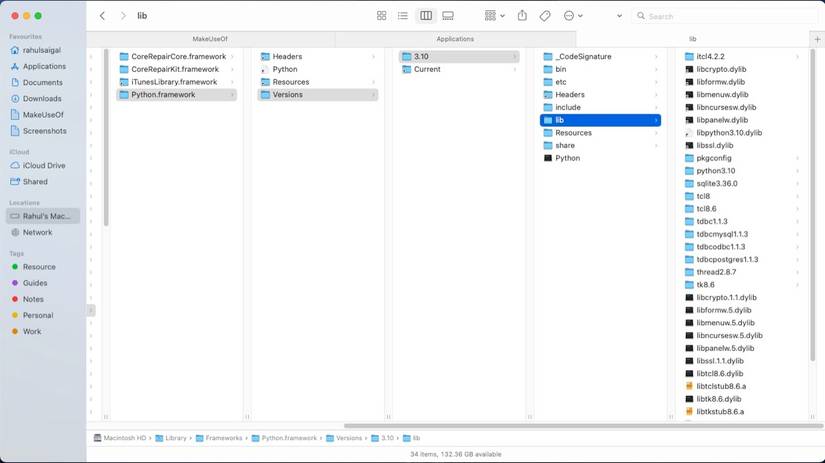
Task: Select CoreRepairKit.framework folder
Action: [177, 69]
